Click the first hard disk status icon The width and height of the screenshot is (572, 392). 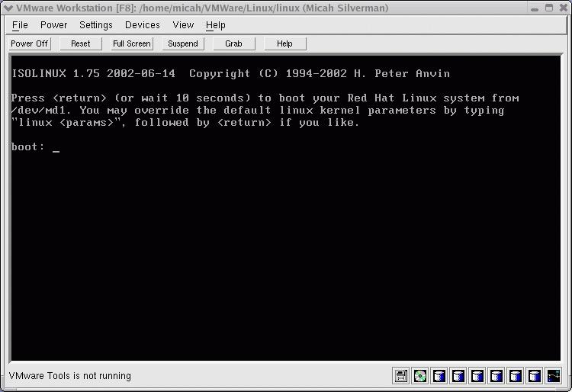point(439,376)
